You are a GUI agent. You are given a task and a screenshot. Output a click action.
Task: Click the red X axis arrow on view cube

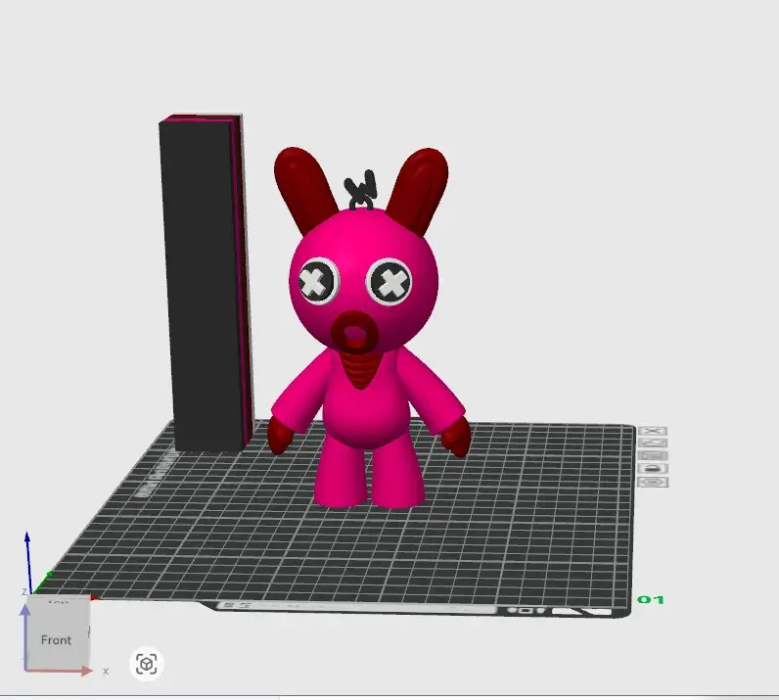tap(60, 672)
